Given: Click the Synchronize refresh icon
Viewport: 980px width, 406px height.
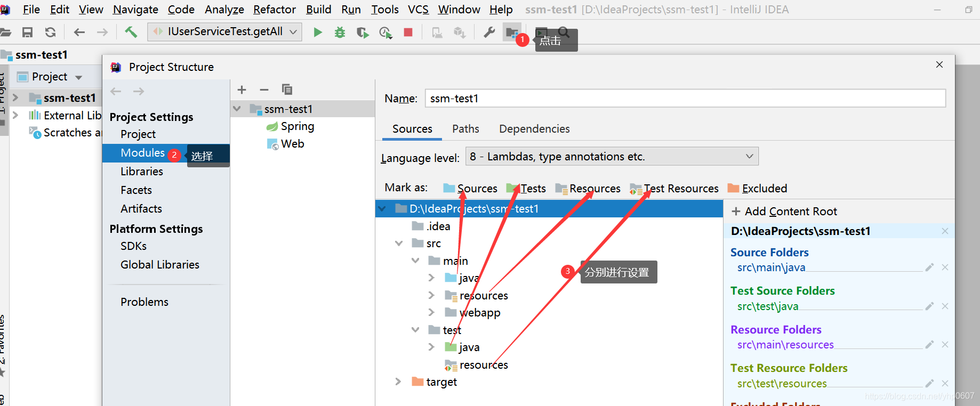Looking at the screenshot, I should 50,33.
